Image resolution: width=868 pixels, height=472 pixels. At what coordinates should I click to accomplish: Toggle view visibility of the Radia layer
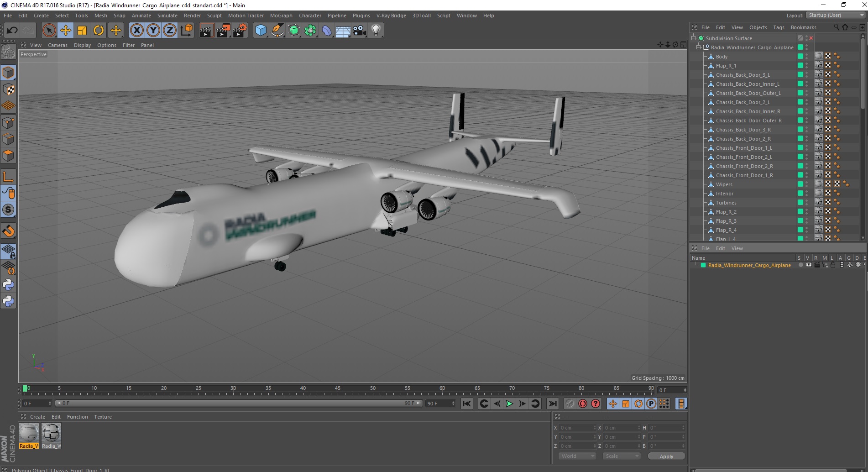pyautogui.click(x=809, y=265)
